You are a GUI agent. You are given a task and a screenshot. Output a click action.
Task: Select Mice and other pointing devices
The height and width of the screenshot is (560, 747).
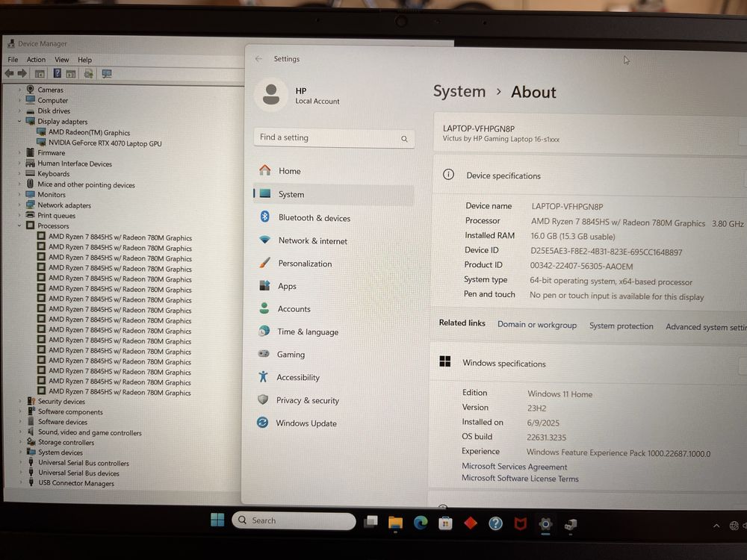(x=86, y=184)
